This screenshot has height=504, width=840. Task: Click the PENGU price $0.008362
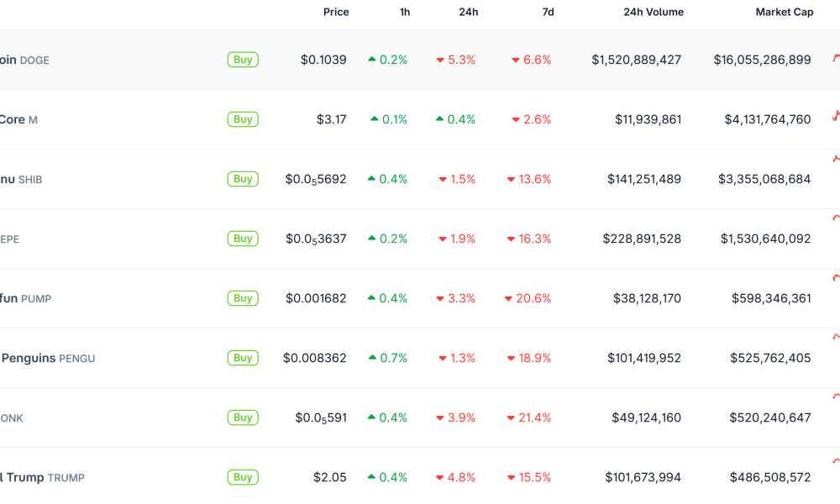point(315,358)
